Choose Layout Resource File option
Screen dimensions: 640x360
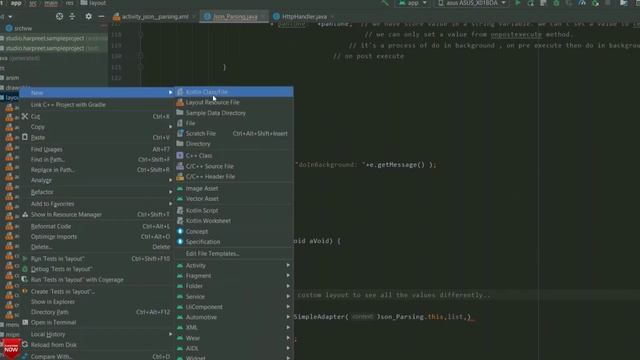[234, 102]
